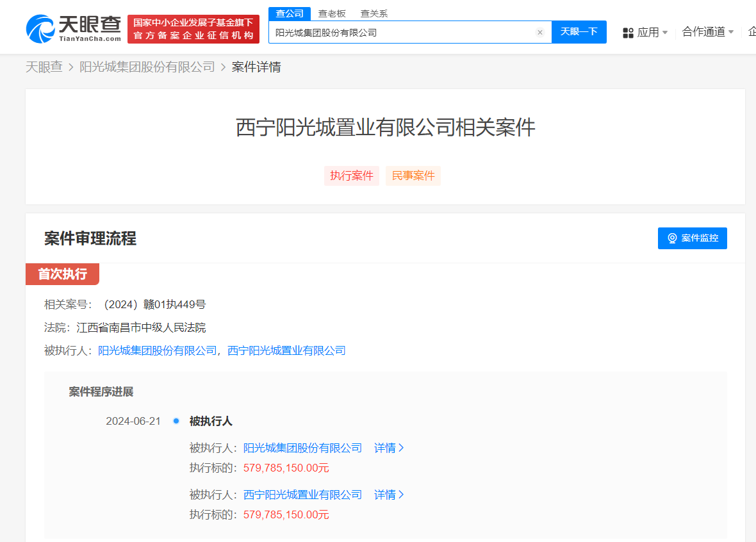The image size is (756, 542).
Task: Click inside the company search input field
Action: point(410,32)
